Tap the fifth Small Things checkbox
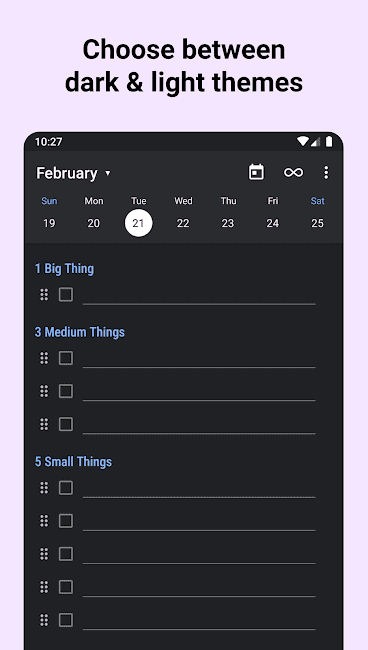Screen dimensions: 368x650 pos(65,620)
